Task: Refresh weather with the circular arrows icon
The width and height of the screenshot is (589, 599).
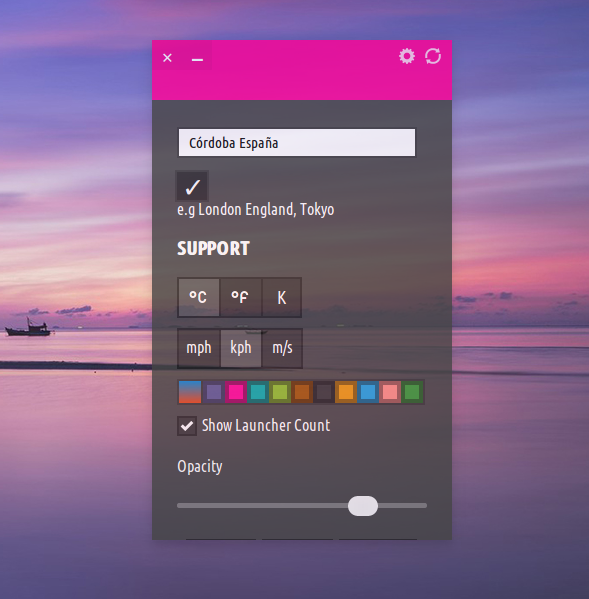Action: (433, 56)
